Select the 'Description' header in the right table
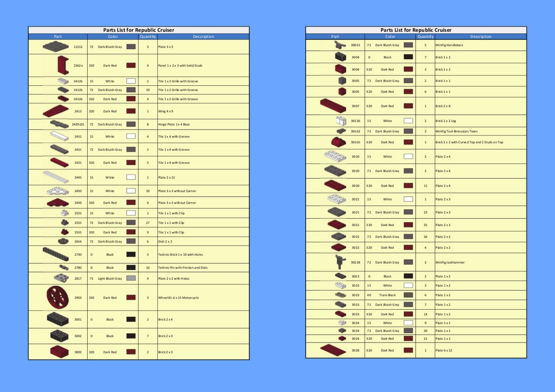Viewport: 555px width, 392px height. point(481,36)
